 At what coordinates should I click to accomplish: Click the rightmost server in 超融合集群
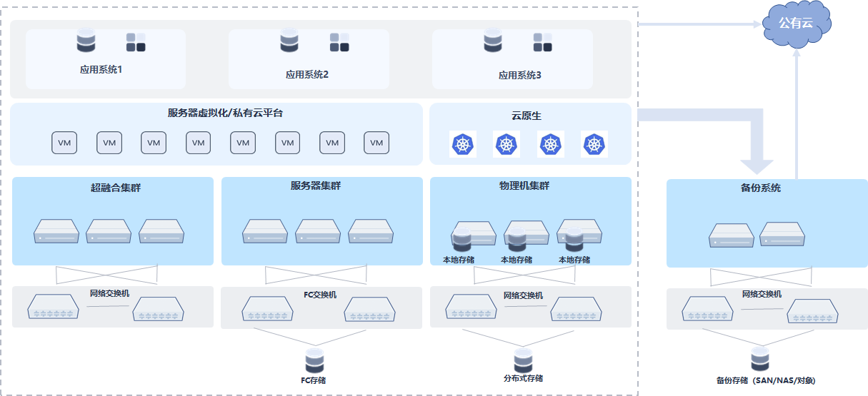[x=162, y=232]
